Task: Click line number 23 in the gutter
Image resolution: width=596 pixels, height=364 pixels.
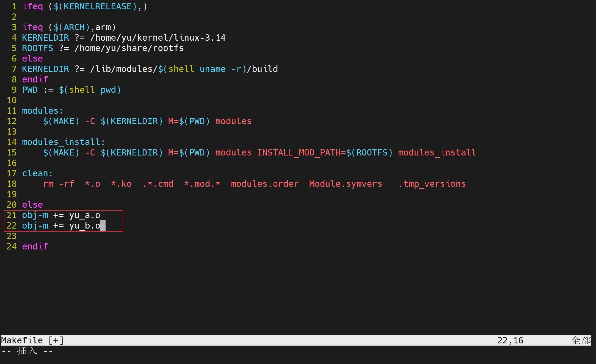Action: (x=12, y=236)
